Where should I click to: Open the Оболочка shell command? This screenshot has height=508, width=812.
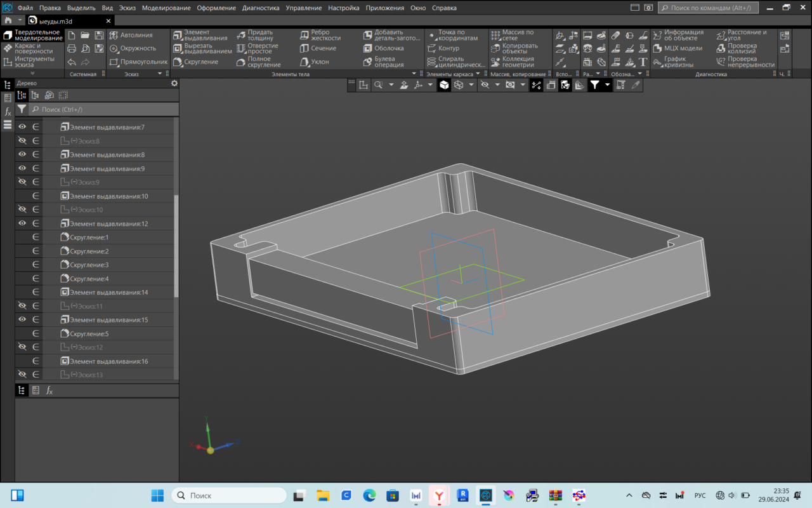click(x=383, y=48)
